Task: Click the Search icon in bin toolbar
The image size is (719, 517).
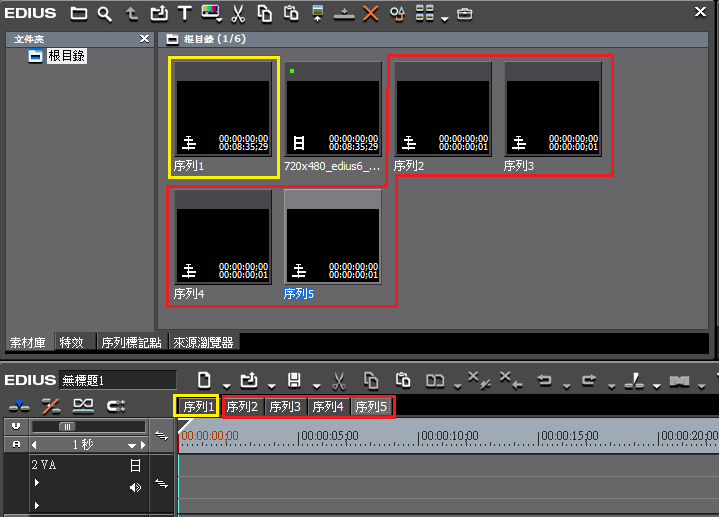Action: [104, 14]
